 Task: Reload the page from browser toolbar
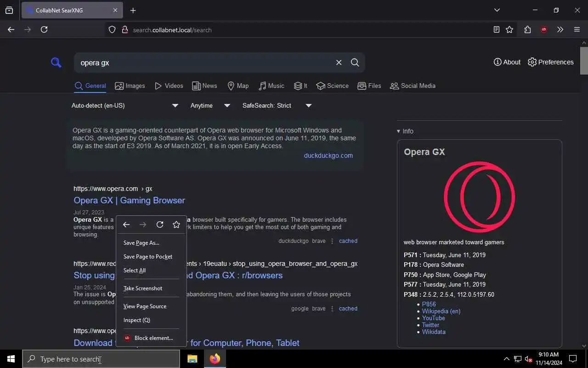tap(44, 29)
